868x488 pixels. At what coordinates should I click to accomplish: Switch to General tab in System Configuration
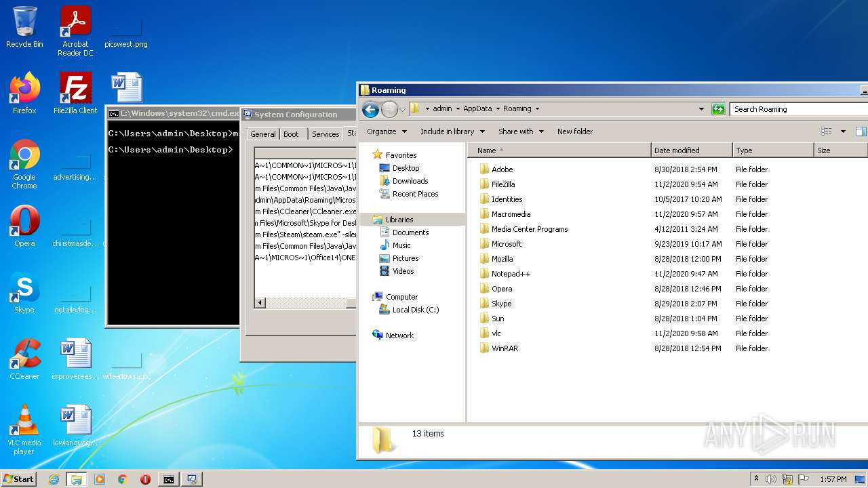pos(263,134)
